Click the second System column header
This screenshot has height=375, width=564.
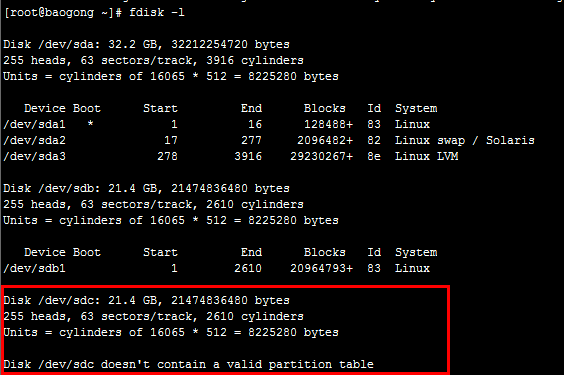416,252
